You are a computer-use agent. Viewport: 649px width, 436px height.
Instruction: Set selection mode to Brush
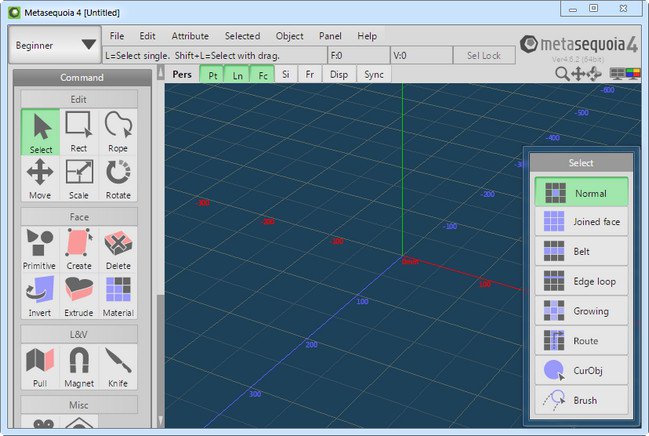[581, 400]
